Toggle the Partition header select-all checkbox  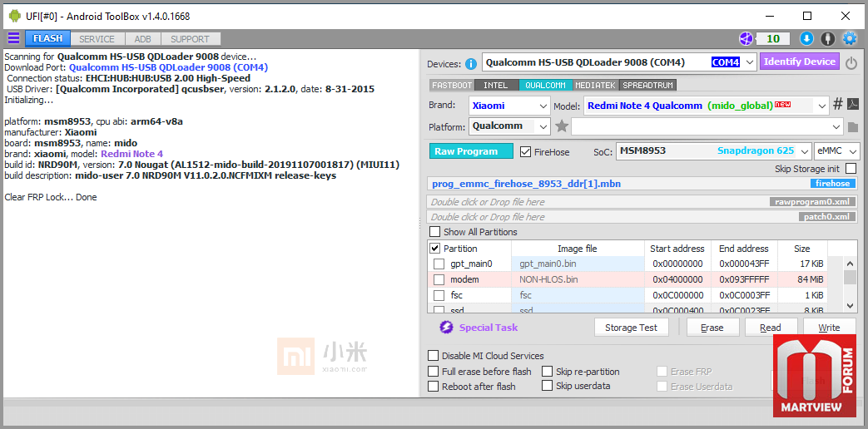click(435, 249)
